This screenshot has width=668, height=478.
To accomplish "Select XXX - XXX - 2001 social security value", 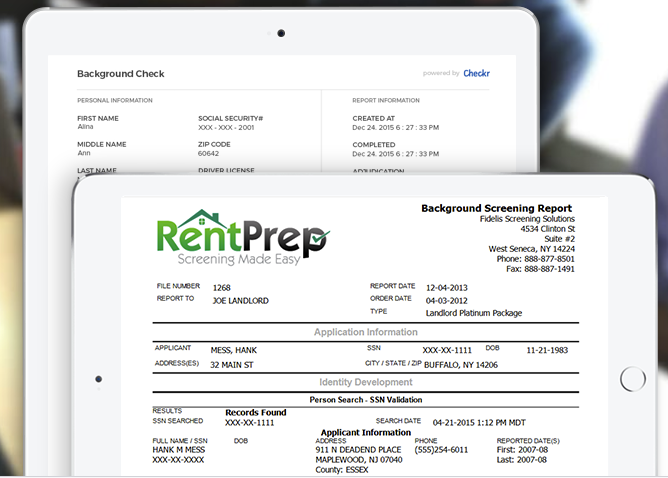I will (226, 127).
